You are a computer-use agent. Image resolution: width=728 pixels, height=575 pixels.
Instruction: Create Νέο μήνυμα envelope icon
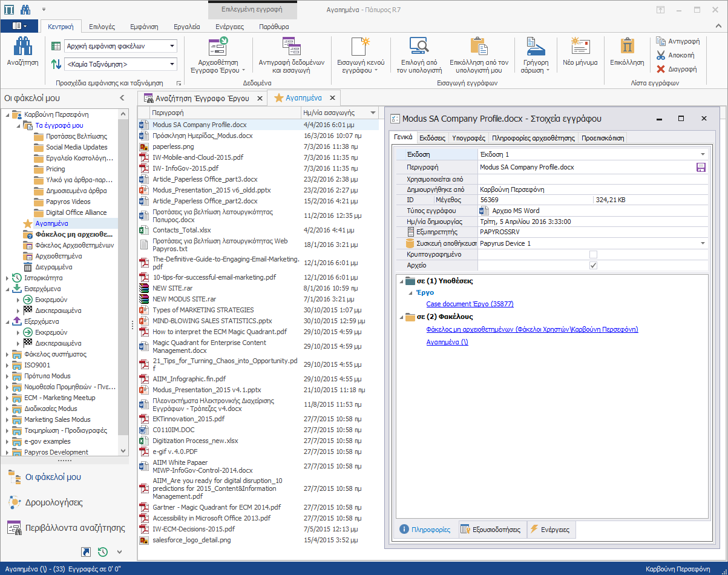pyautogui.click(x=580, y=46)
